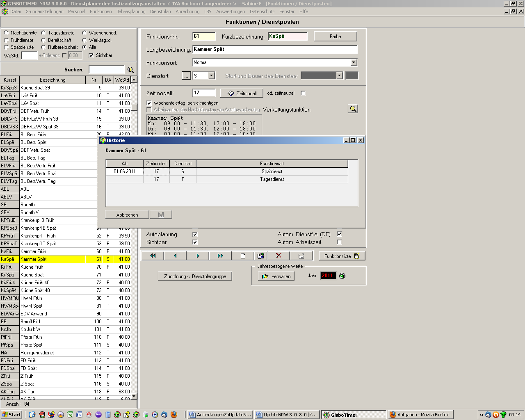Image resolution: width=525 pixels, height=420 pixels.
Task: Click the search magnifier beside Suchen
Action: 130,70
